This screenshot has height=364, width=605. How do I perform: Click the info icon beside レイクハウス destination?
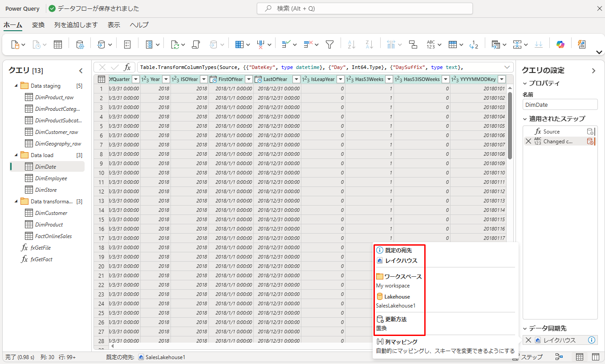pos(591,340)
